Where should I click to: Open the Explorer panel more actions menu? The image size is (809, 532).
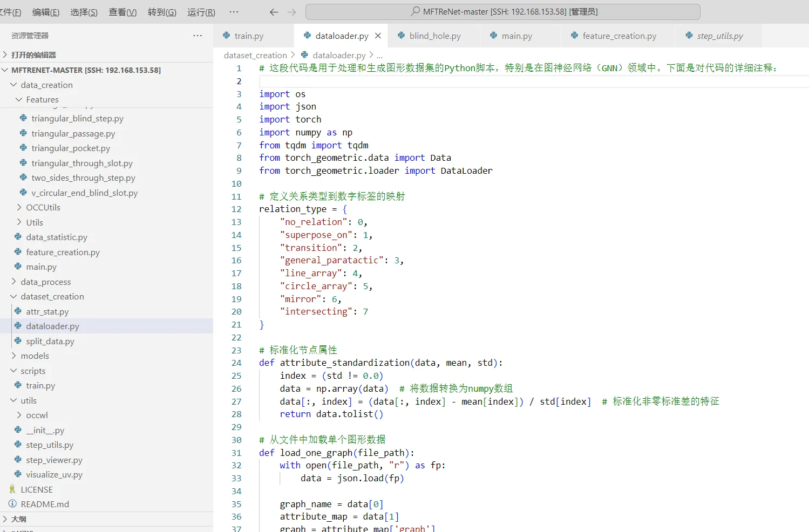198,36
